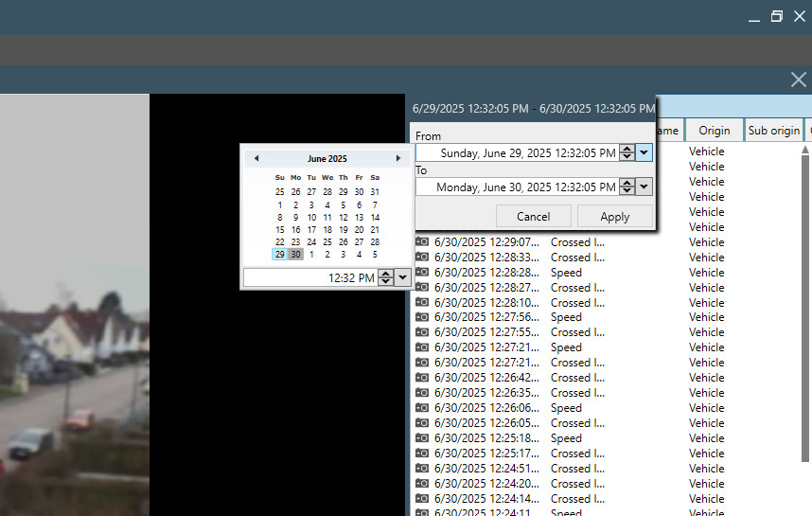This screenshot has height=516, width=812.
Task: Click the From date input field
Action: [x=518, y=153]
